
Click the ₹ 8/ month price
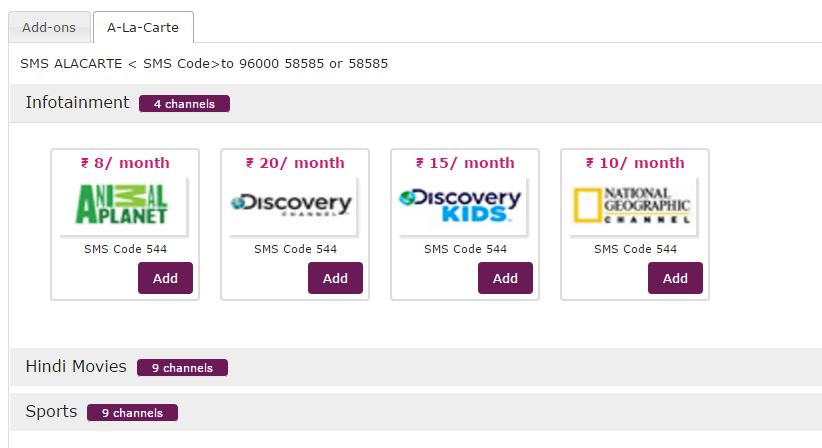(x=125, y=163)
